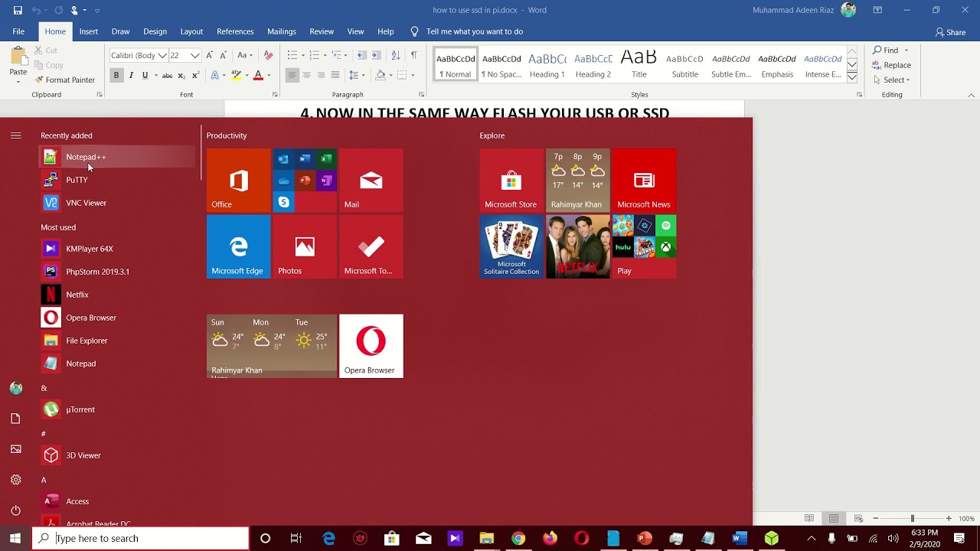Viewport: 980px width, 551px height.
Task: Open Change Case dropdown
Action: pyautogui.click(x=244, y=55)
